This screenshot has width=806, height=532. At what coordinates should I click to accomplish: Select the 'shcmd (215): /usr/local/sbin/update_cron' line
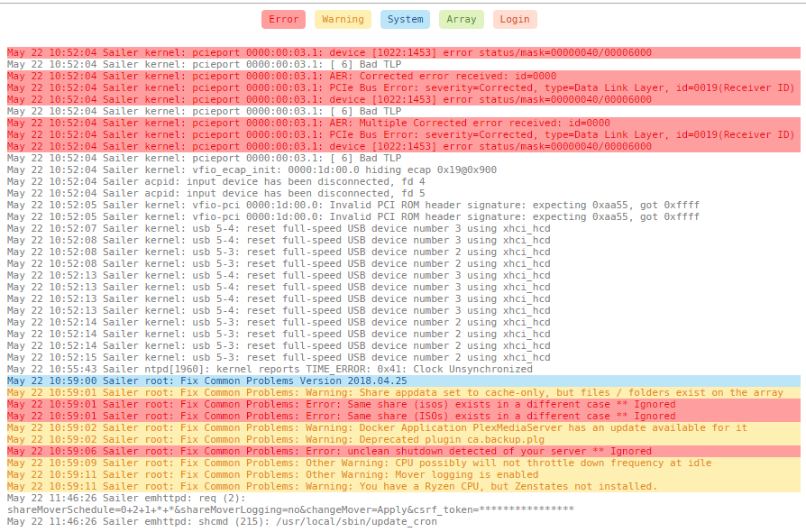222,522
